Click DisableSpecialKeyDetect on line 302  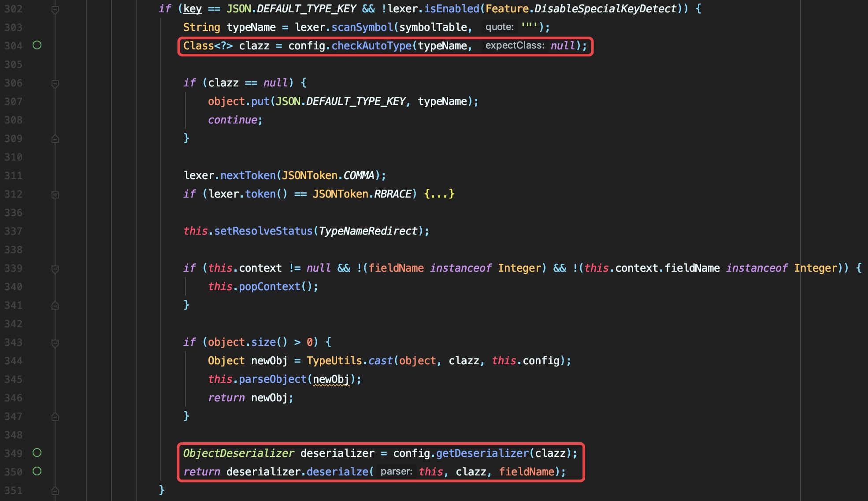(605, 9)
